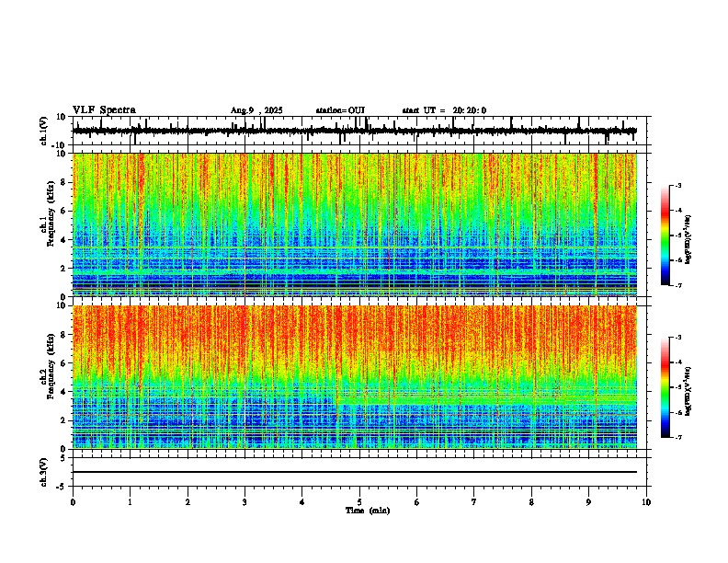728x563 pixels.
Task: Click the ch.3(V) flat trace panel
Action: [359, 472]
